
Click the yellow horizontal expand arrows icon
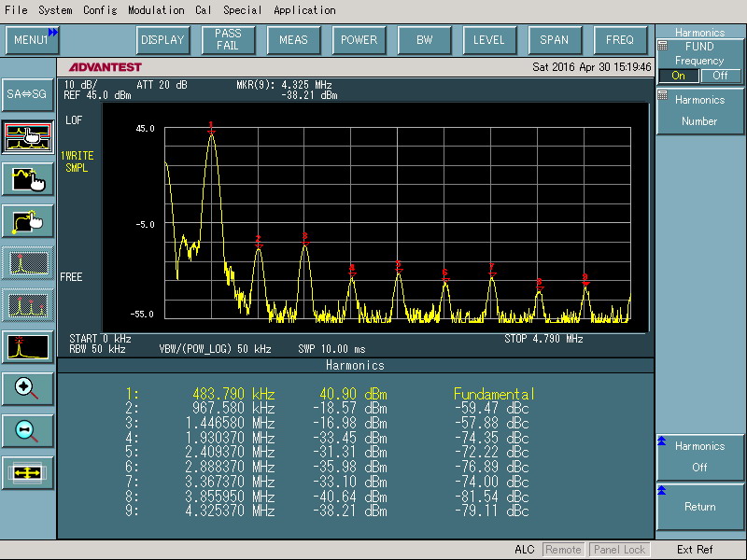click(x=27, y=473)
